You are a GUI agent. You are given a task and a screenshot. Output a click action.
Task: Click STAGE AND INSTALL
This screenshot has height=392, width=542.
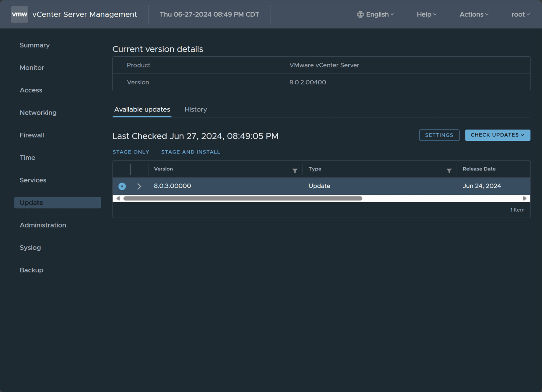191,152
